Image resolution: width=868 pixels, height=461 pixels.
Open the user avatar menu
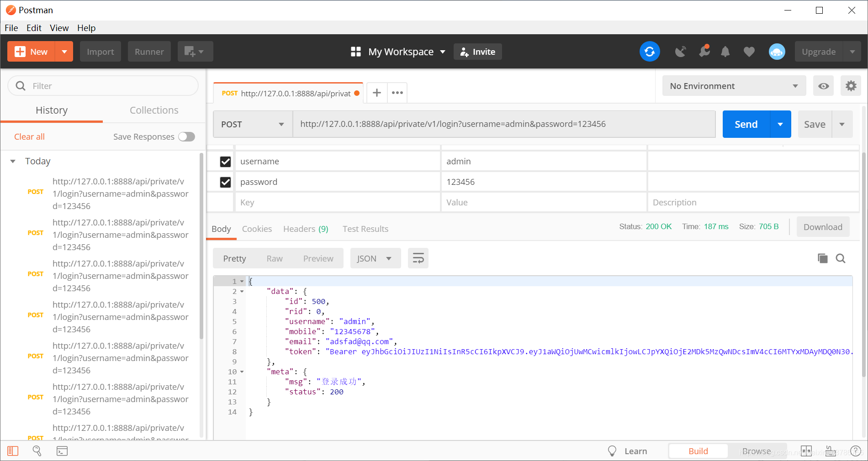click(x=777, y=52)
